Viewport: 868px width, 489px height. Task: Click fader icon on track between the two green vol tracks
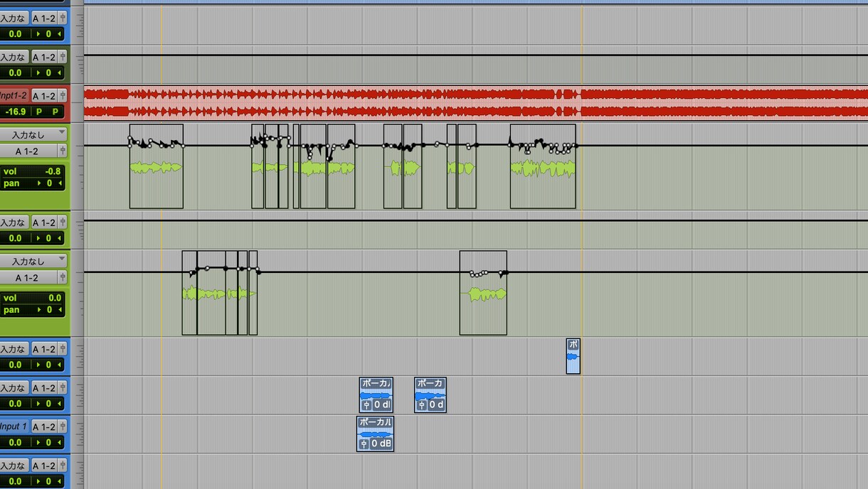click(x=63, y=222)
